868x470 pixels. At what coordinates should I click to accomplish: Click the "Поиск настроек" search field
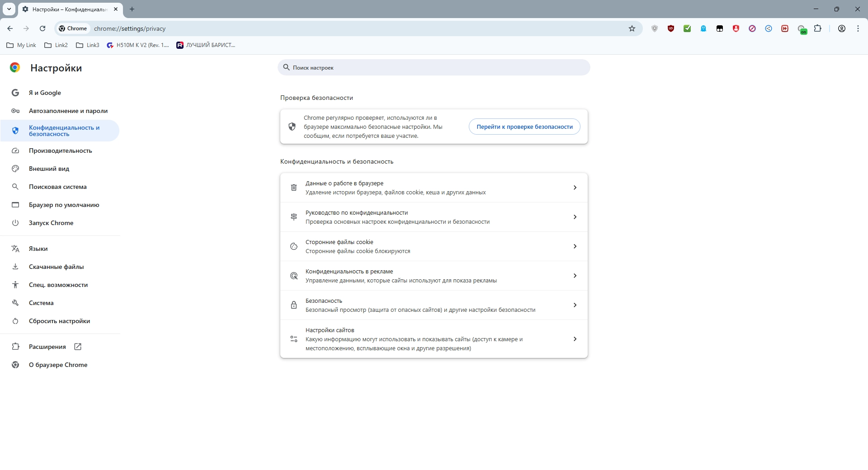pyautogui.click(x=434, y=68)
